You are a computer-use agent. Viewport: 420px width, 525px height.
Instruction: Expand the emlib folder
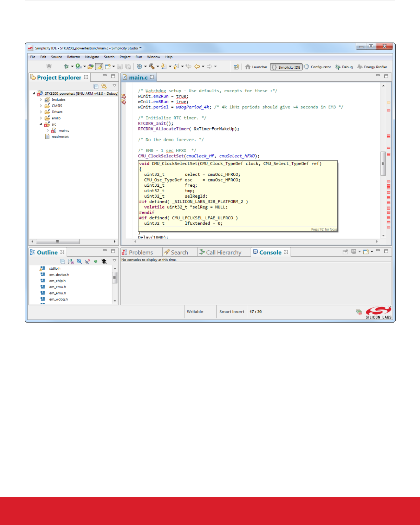click(x=41, y=118)
